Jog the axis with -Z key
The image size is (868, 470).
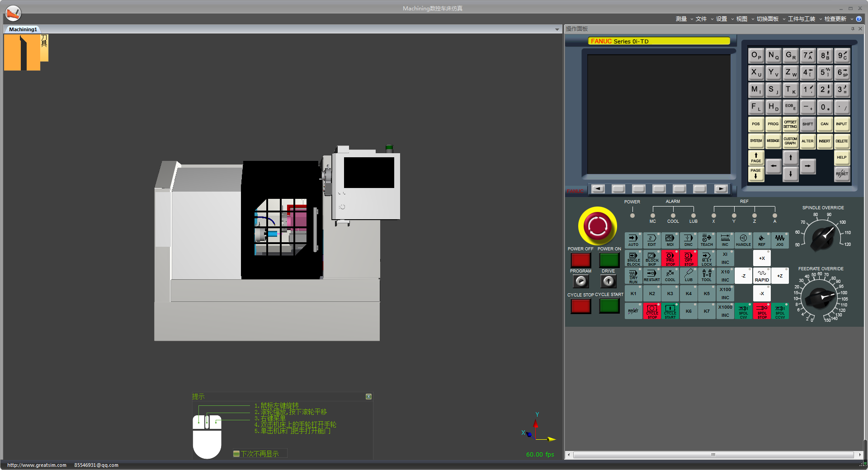[x=743, y=276]
